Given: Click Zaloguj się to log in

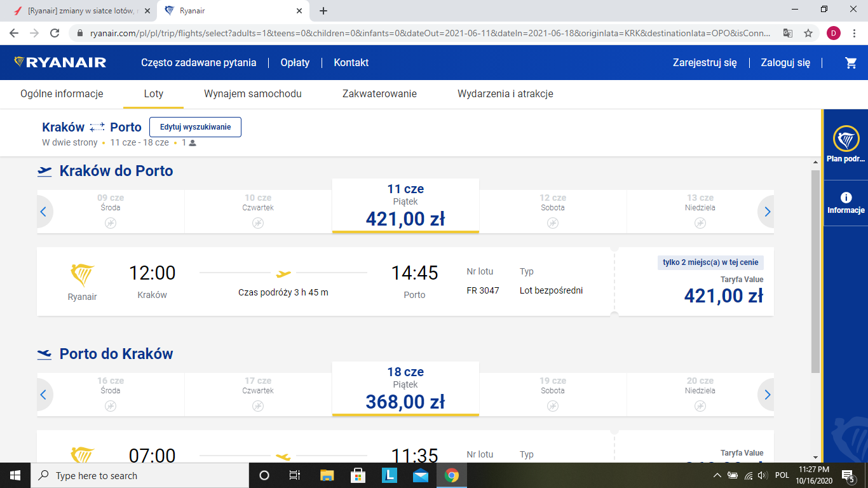Looking at the screenshot, I should click(x=787, y=63).
